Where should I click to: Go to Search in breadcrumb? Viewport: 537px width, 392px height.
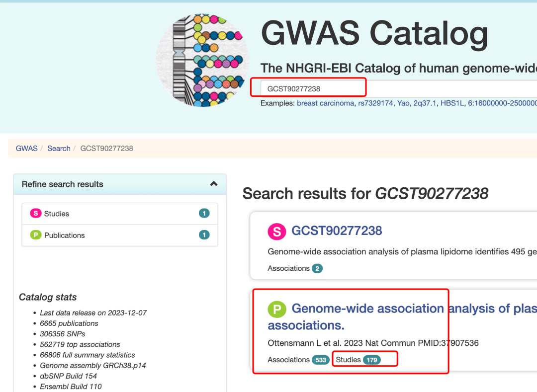[x=59, y=148]
